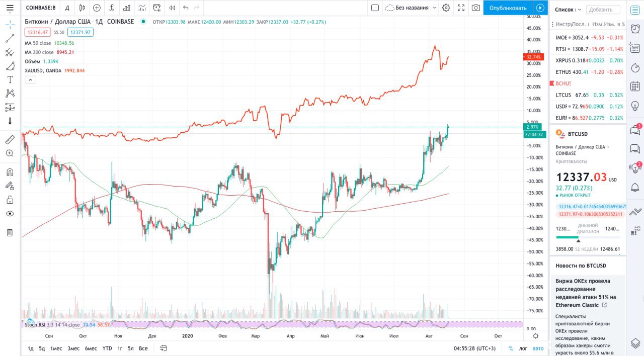
Task: Toggle percent scale mode
Action: [511, 348]
